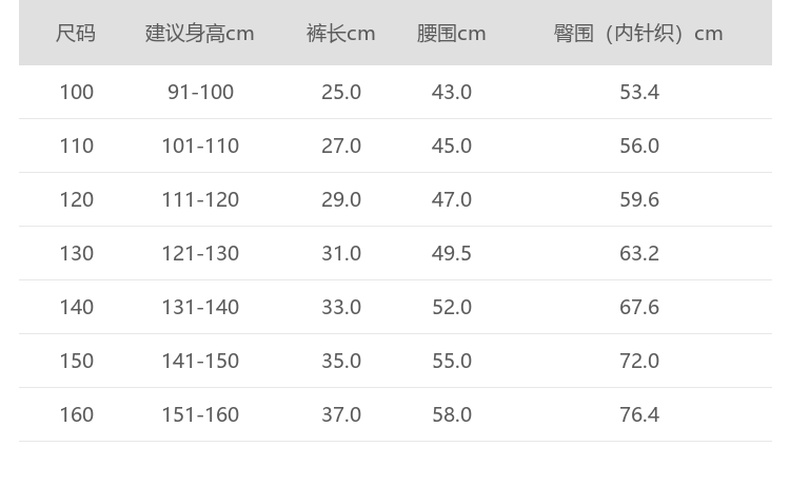This screenshot has width=790, height=485.
Task: Select the 裤长cm header cell
Action: pyautogui.click(x=341, y=33)
